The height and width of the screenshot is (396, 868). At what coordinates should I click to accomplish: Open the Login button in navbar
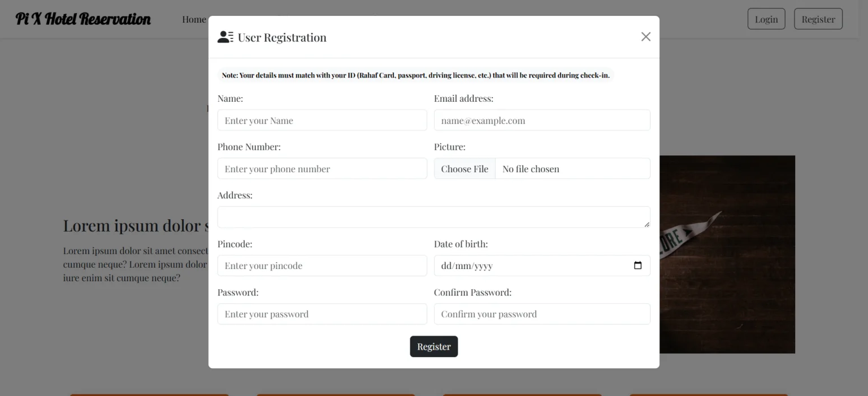pyautogui.click(x=766, y=19)
